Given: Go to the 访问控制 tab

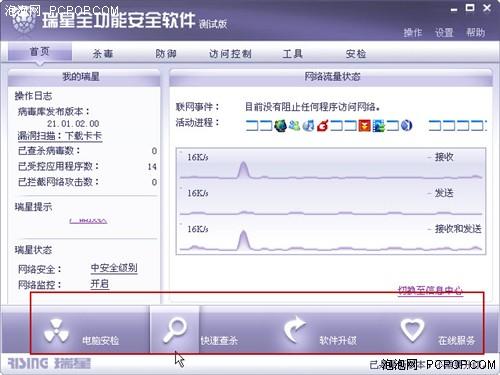Looking at the screenshot, I should pos(230,54).
